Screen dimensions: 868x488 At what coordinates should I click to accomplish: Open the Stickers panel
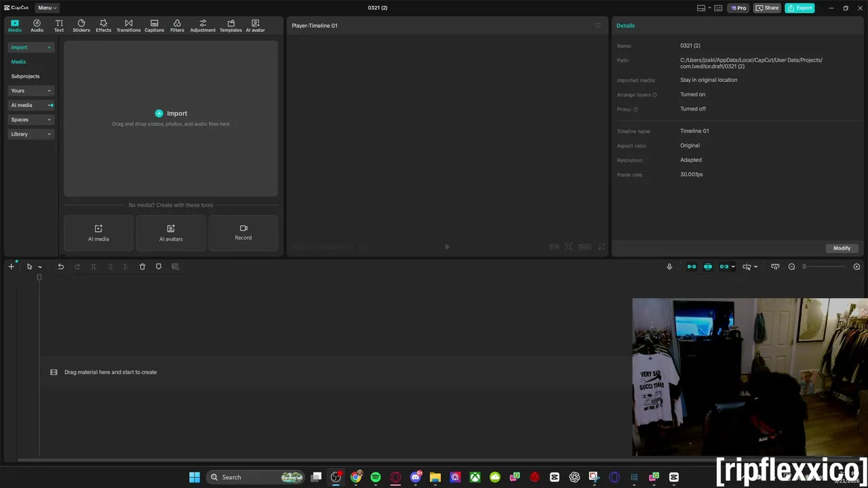[81, 26]
